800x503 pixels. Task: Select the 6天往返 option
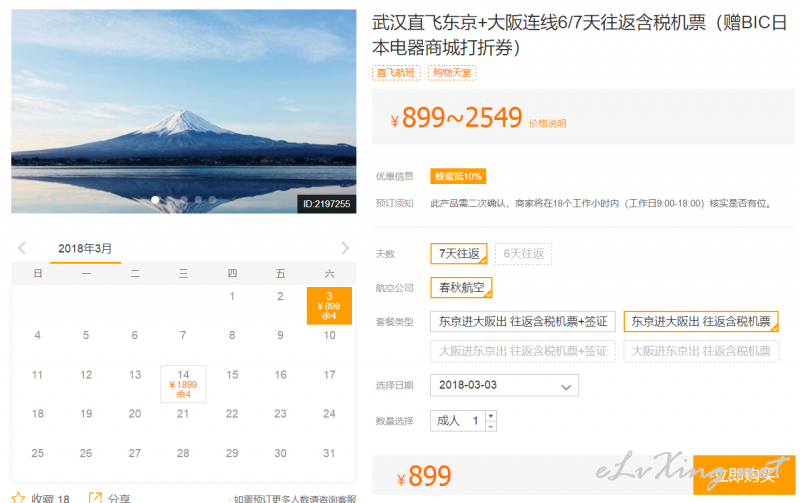(x=523, y=254)
